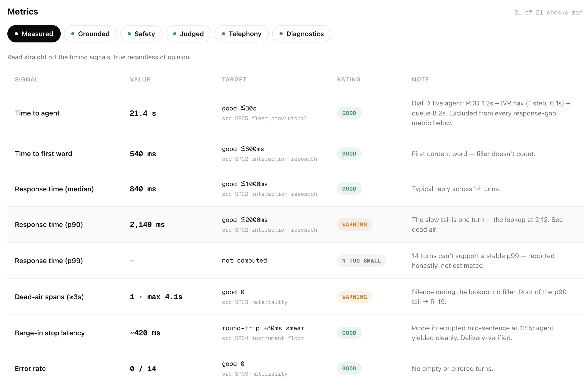588x387 pixels.
Task: Show the Diagnostics tab
Action: 302,34
